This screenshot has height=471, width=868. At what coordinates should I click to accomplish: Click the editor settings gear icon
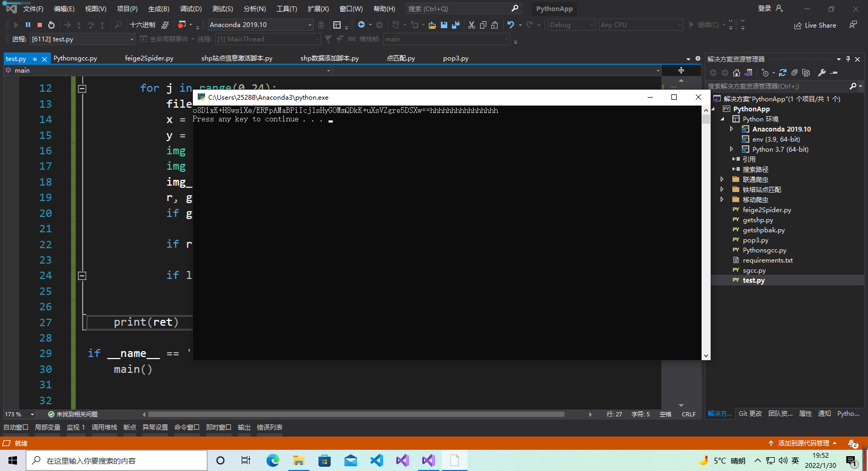tap(698, 59)
